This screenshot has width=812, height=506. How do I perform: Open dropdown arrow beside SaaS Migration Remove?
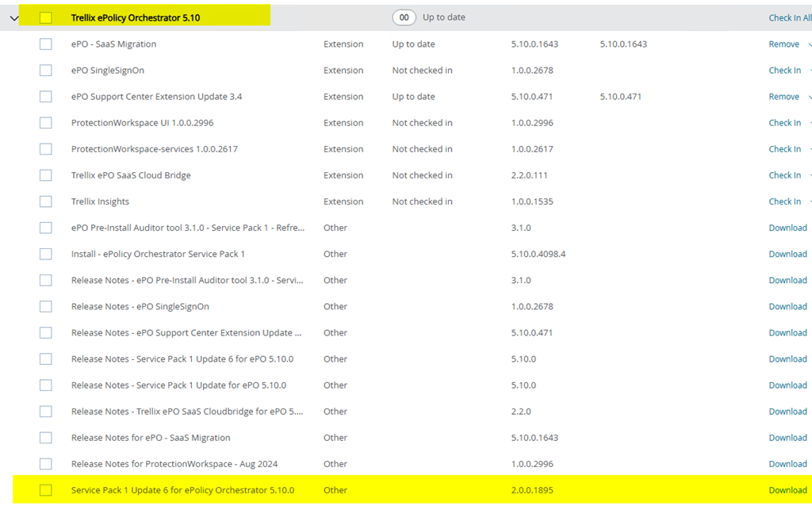[x=809, y=44]
